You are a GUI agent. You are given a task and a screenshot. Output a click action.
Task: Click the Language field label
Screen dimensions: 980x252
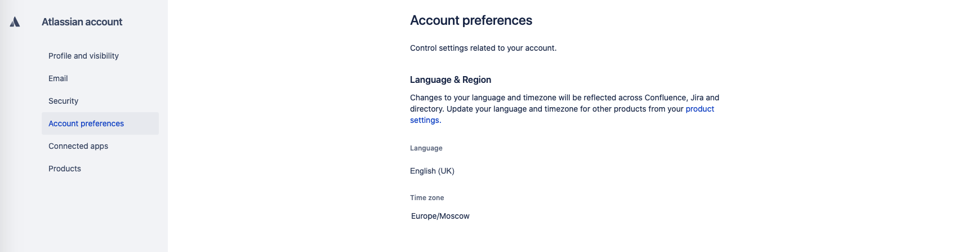tap(426, 148)
